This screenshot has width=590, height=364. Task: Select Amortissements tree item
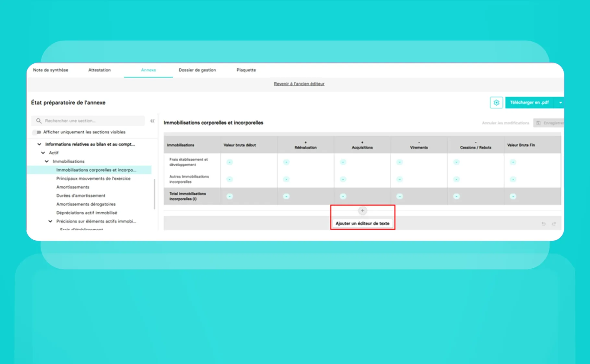point(73,187)
